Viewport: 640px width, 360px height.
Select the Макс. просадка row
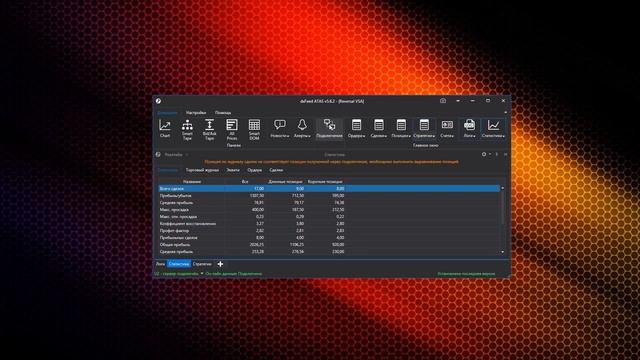329,209
